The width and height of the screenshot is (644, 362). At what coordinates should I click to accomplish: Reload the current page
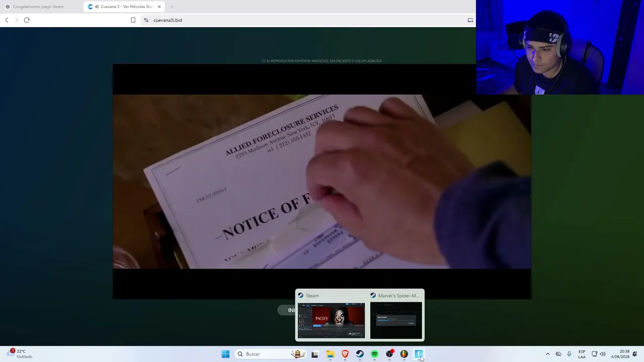point(27,20)
